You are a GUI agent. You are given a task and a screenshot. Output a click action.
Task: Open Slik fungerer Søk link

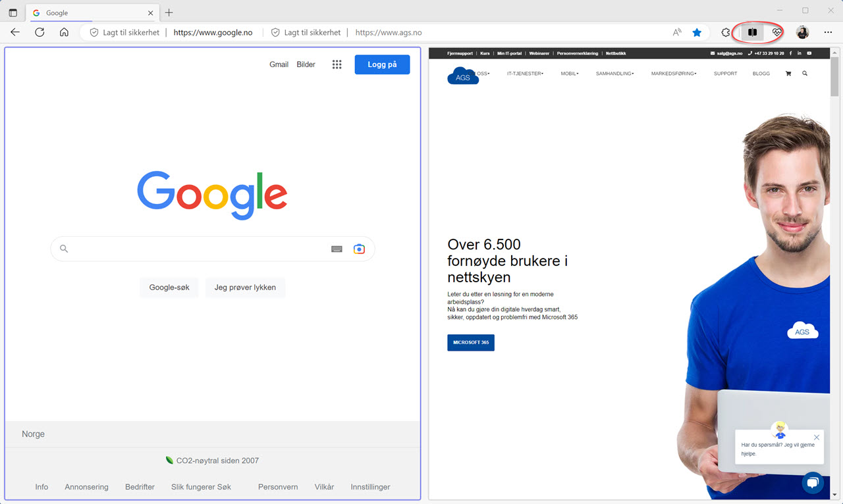coord(201,487)
